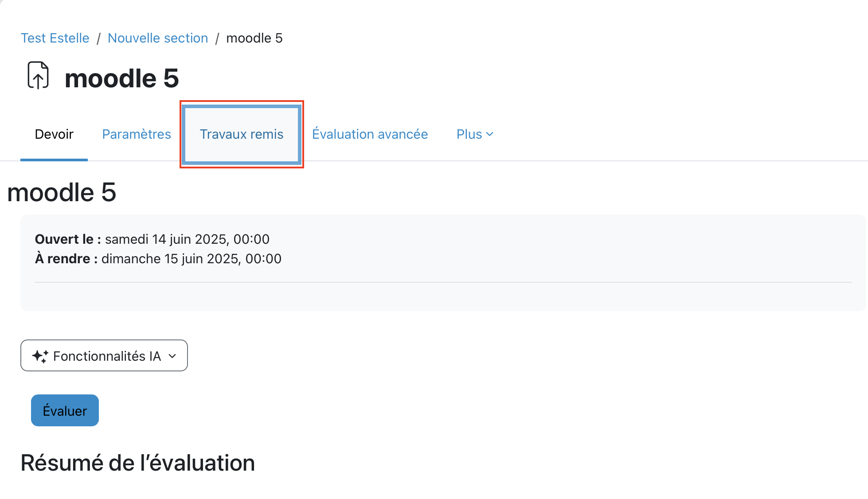Viewport: 868px width, 499px height.
Task: Click the chevron next to Plus
Action: pos(489,134)
